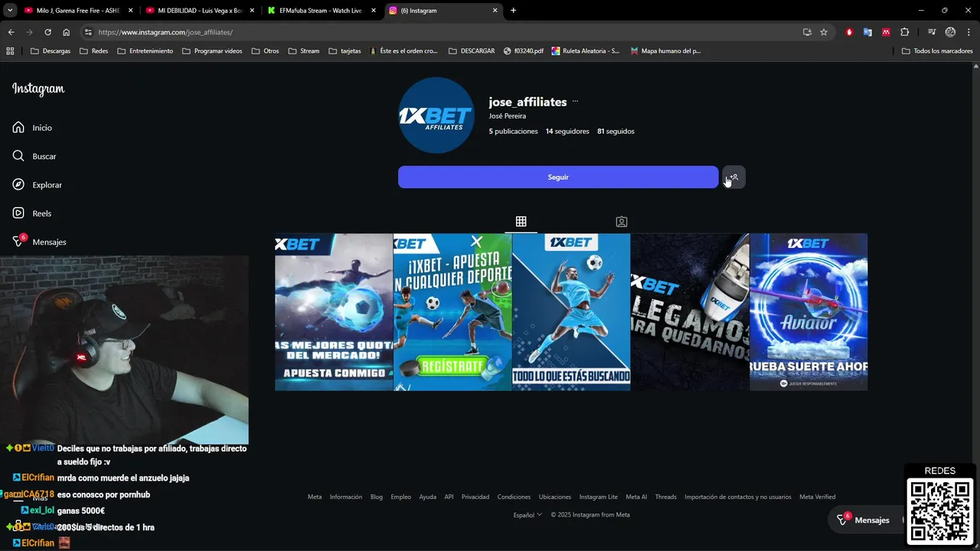Reload the page with the refresh icon
This screenshot has height=551, width=980.
(x=47, y=32)
